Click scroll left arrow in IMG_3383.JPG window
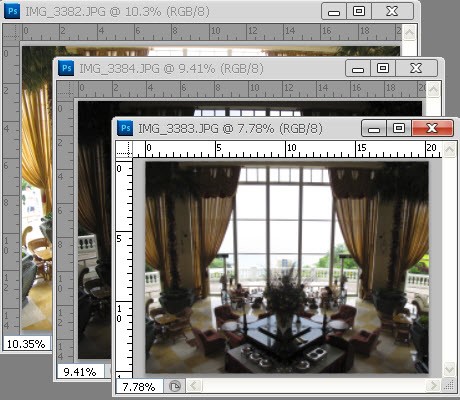Viewport: 460px width, 400px height. [194, 386]
